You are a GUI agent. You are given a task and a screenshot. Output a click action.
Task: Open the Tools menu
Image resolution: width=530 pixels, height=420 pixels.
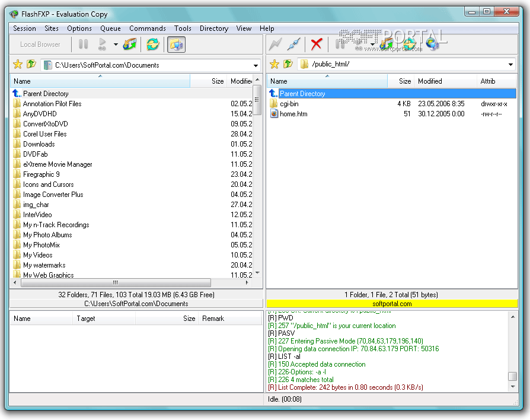(x=183, y=28)
